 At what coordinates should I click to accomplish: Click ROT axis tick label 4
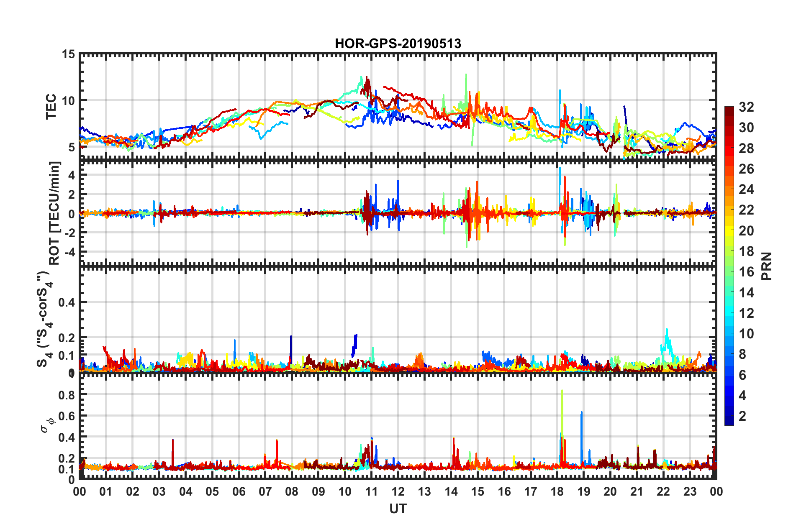72,175
